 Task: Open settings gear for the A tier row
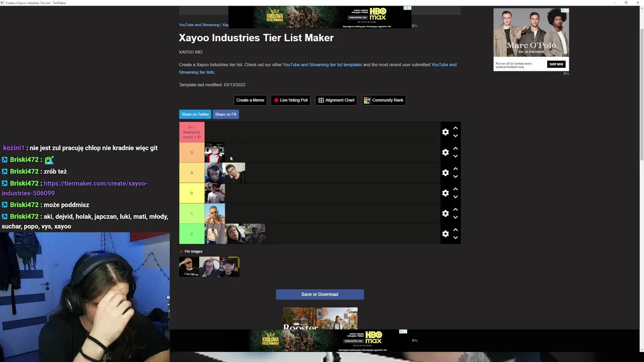[445, 172]
